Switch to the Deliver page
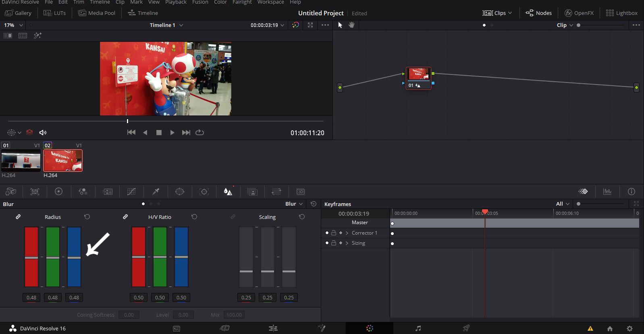This screenshot has height=334, width=644. tap(466, 328)
